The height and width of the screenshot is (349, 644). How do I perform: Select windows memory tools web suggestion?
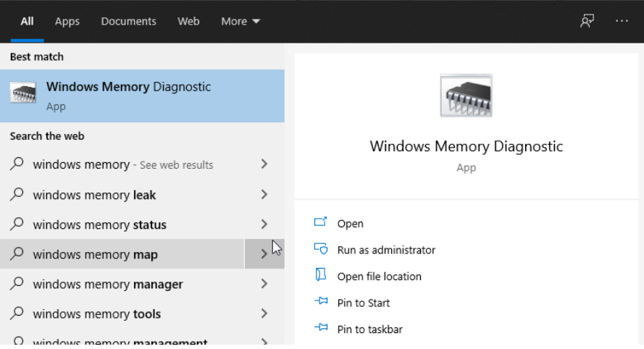(x=96, y=314)
